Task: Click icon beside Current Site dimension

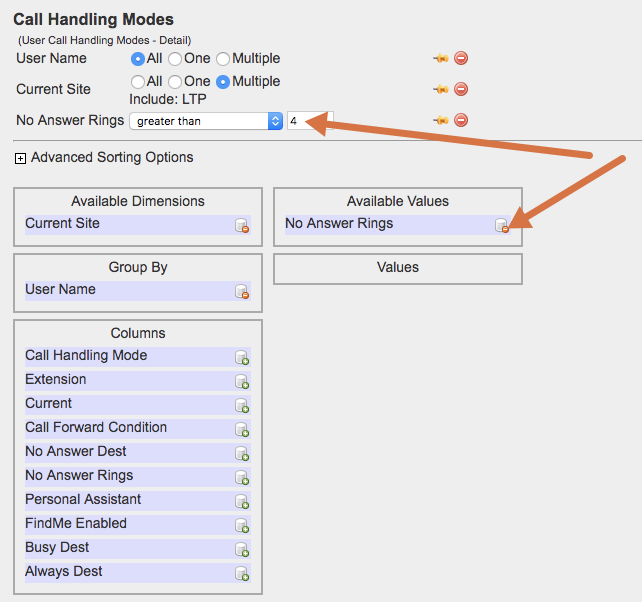Action: (x=241, y=226)
